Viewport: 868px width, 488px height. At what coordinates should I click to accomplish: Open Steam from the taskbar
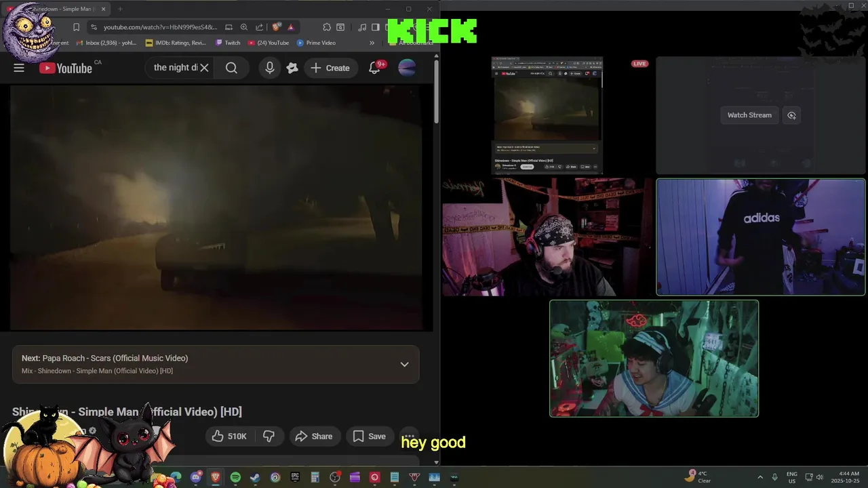255,477
